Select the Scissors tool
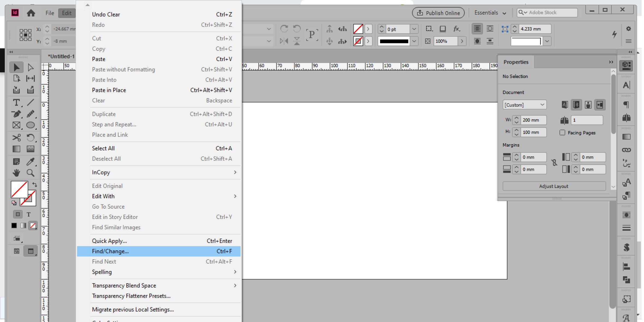This screenshot has width=644, height=322. coord(16,137)
